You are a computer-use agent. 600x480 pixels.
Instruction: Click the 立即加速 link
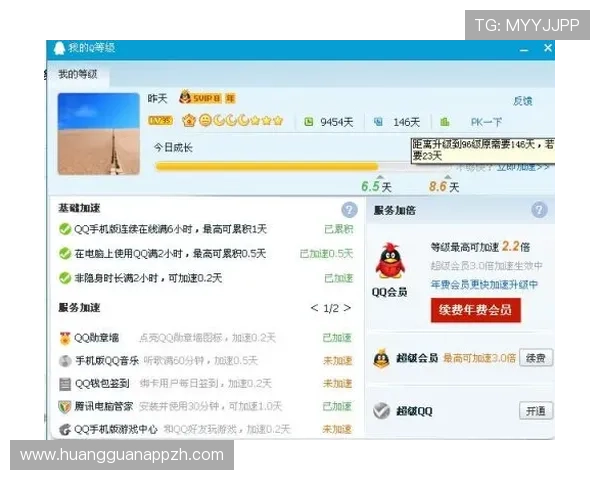coord(523,168)
